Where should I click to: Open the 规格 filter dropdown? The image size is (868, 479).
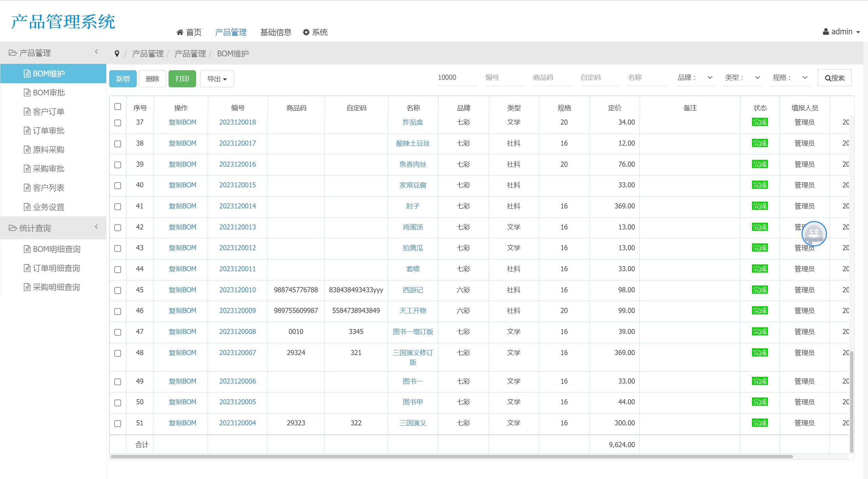coord(790,78)
